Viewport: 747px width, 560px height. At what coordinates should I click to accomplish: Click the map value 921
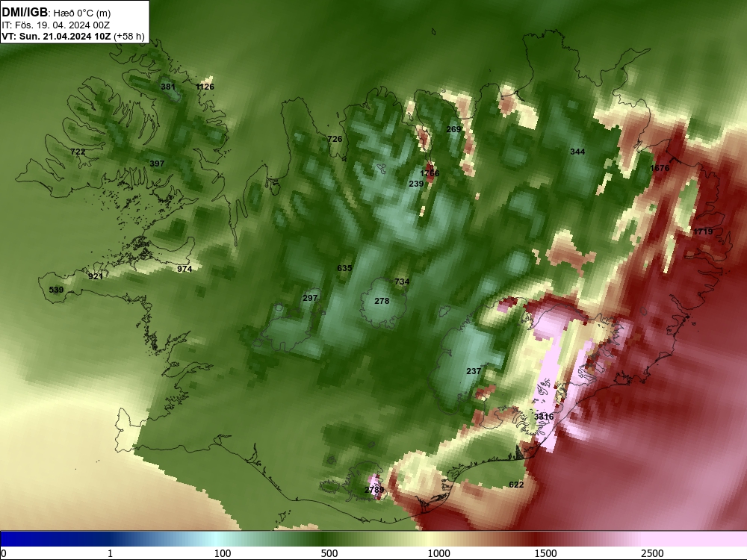[96, 276]
